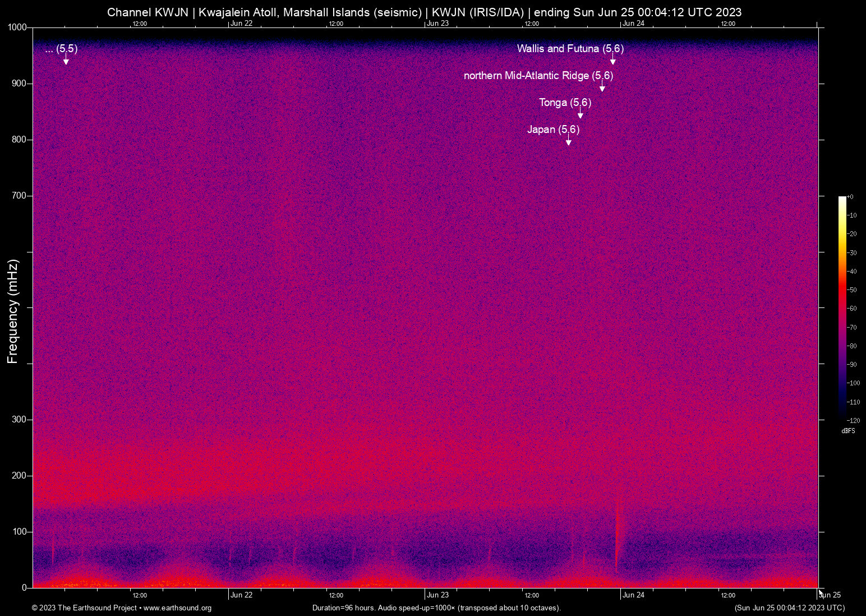Select the Tonga (5.6) event label
The height and width of the screenshot is (616, 866).
[x=565, y=103]
